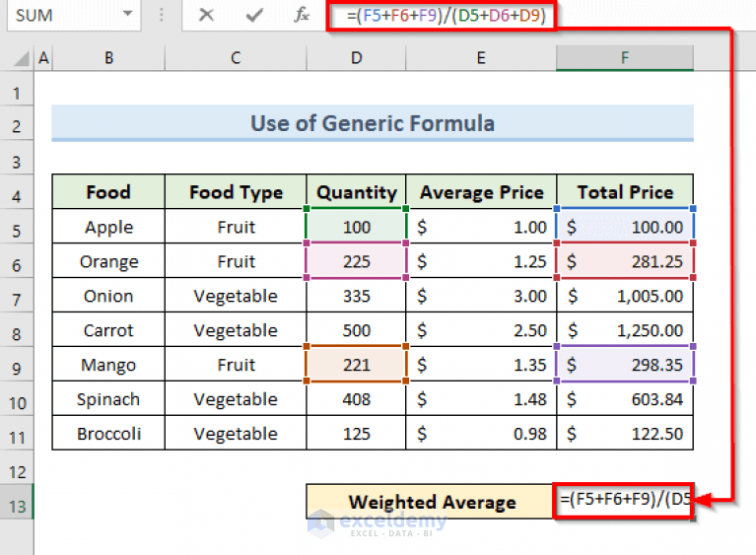Open Insert Function fx dialog
756x555 pixels.
[302, 15]
